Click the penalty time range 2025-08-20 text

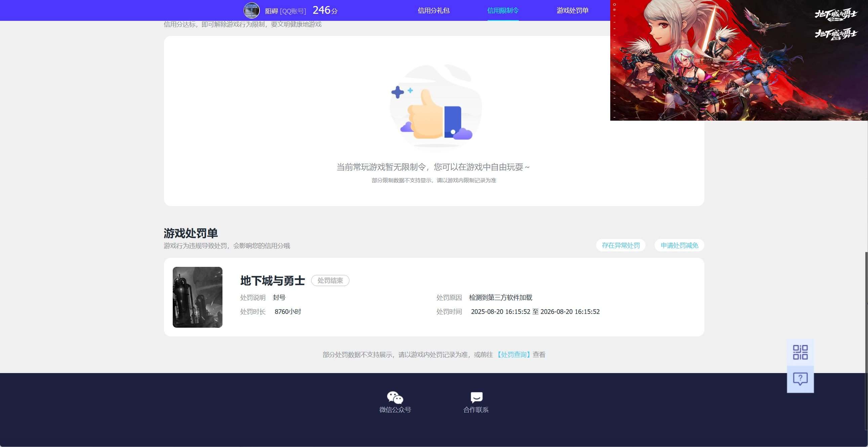(535, 312)
